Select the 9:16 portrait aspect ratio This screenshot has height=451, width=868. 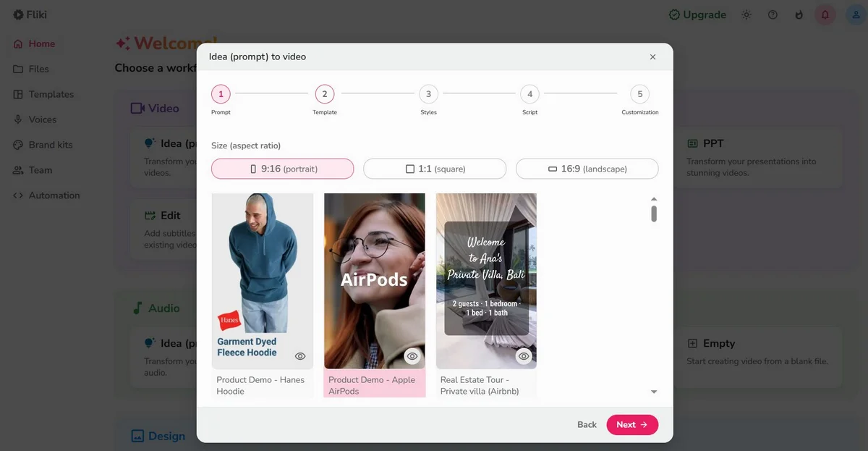tap(282, 169)
